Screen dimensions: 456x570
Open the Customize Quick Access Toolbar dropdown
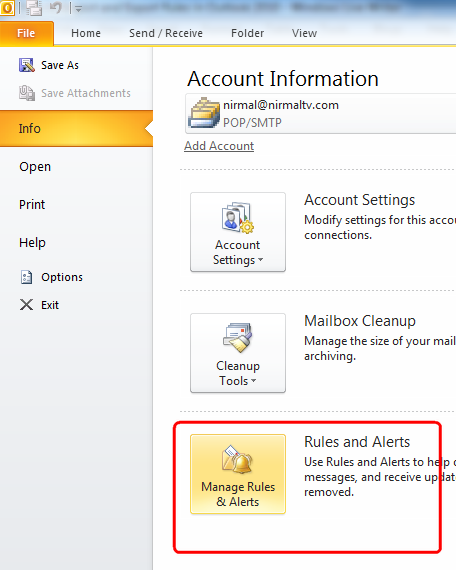point(78,9)
